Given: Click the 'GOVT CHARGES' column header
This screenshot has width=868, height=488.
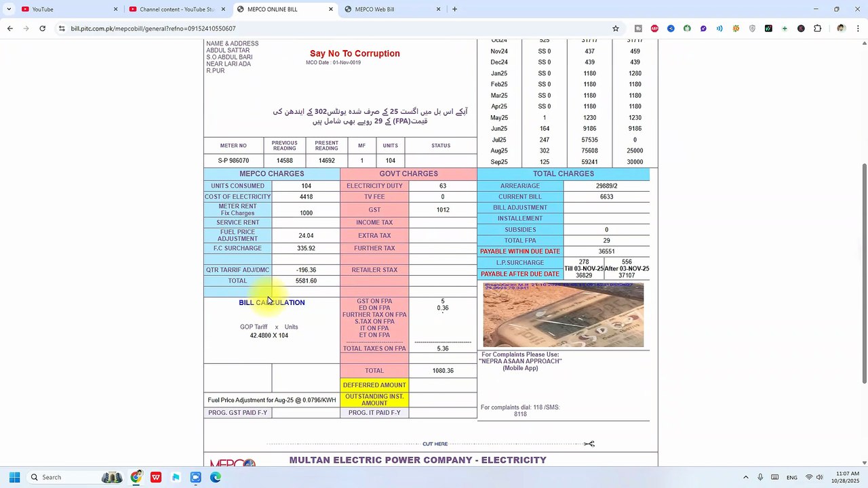Looking at the screenshot, I should pos(408,174).
